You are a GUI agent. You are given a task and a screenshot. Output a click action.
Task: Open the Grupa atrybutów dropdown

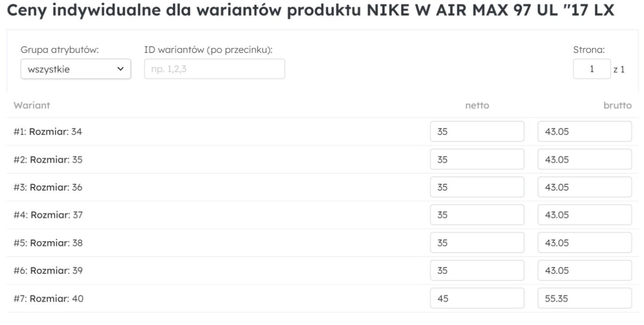[x=75, y=69]
